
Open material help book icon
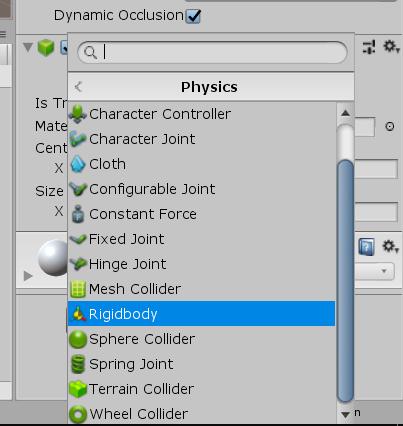pyautogui.click(x=367, y=247)
